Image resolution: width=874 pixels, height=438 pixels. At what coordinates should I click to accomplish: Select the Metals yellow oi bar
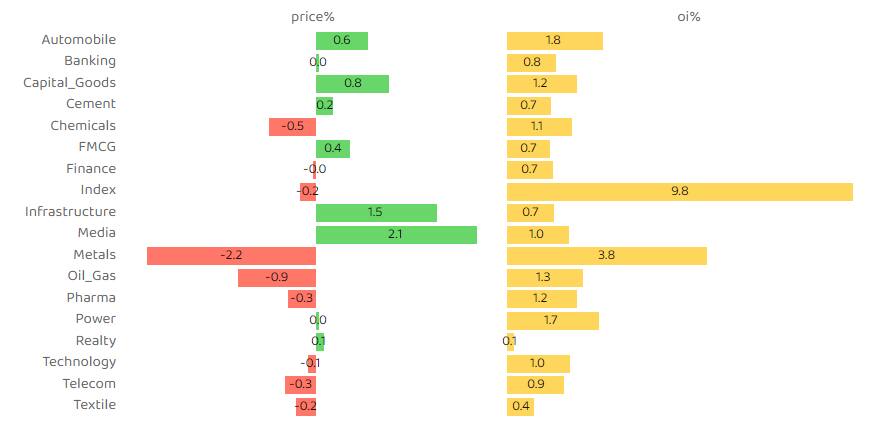606,256
